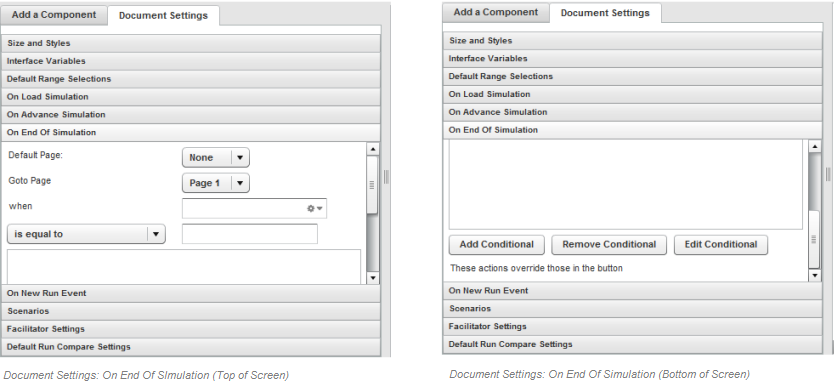This screenshot has width=836, height=392.
Task: Click the Remove Conditional button
Action: click(609, 245)
